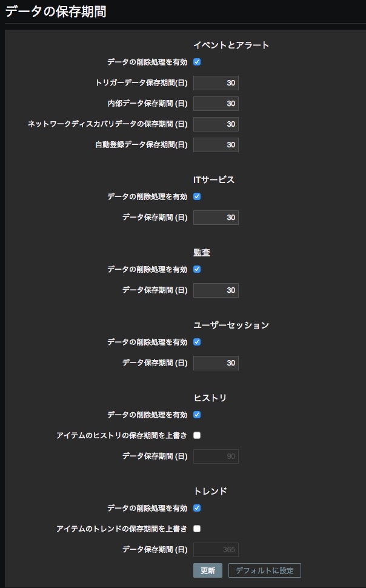Viewport: 366px width, 588px height.
Task: Click the デフォルトに設定 button
Action: click(264, 570)
